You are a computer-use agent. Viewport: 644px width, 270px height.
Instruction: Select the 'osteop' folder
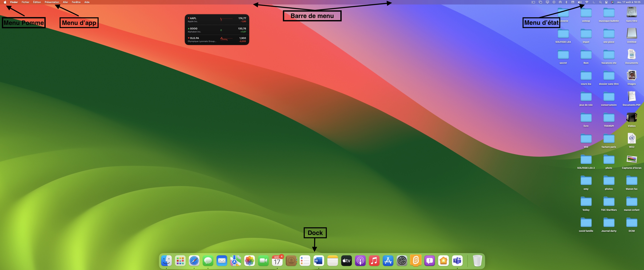pos(586,14)
